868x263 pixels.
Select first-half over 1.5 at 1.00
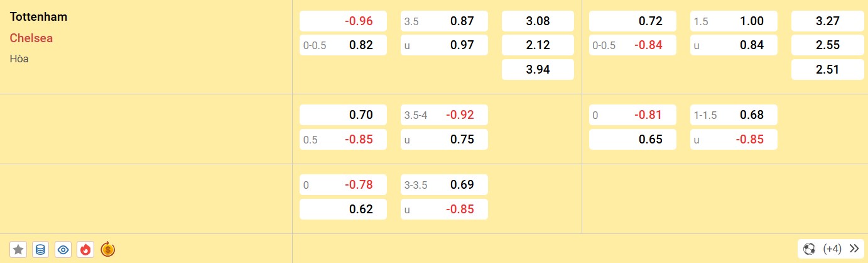[x=734, y=21]
